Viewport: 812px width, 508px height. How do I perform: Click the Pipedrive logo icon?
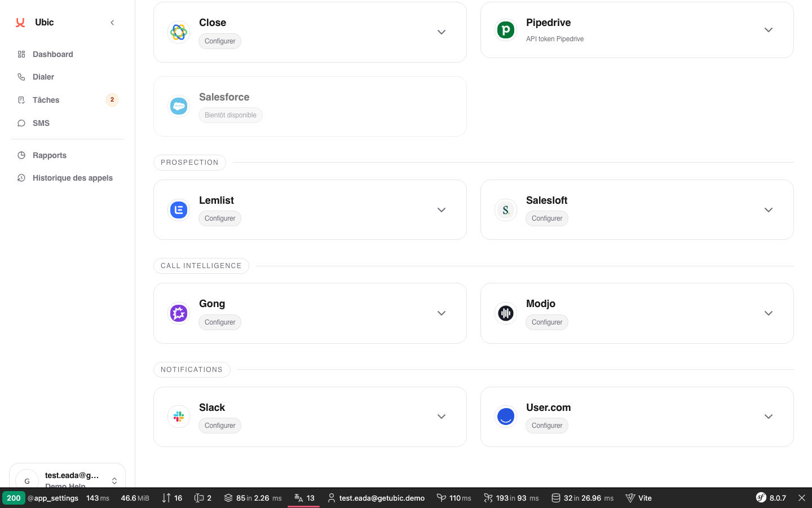click(506, 30)
